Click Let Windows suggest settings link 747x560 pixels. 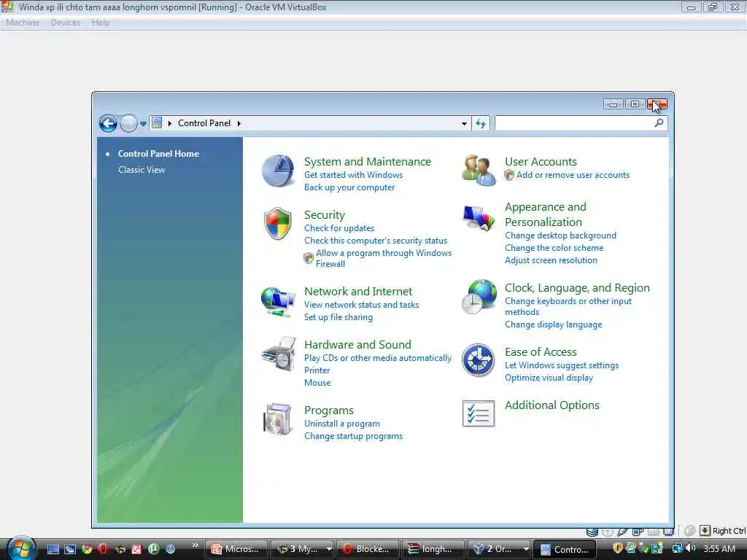coord(562,365)
